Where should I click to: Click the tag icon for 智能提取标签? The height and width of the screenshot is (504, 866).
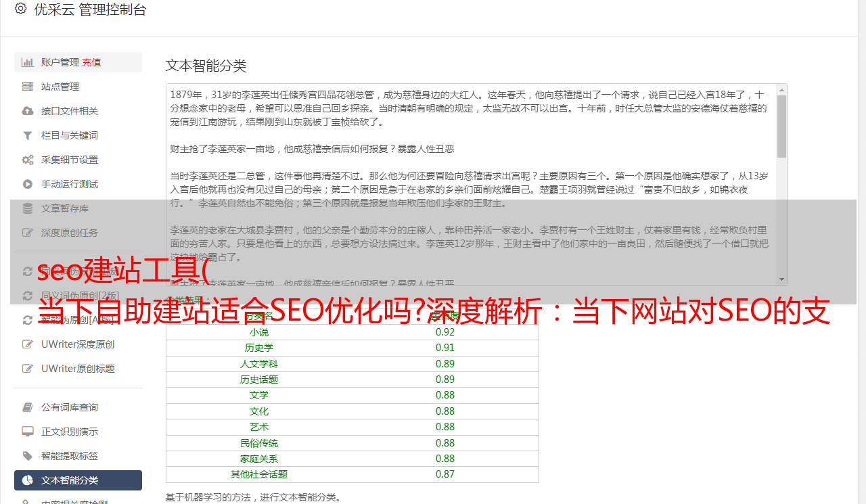coord(28,456)
